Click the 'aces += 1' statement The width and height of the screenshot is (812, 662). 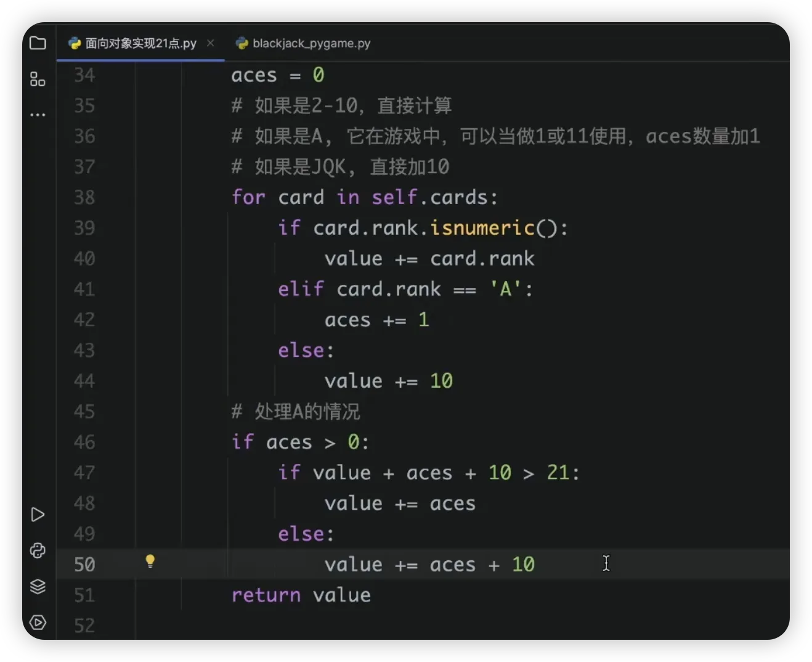376,320
